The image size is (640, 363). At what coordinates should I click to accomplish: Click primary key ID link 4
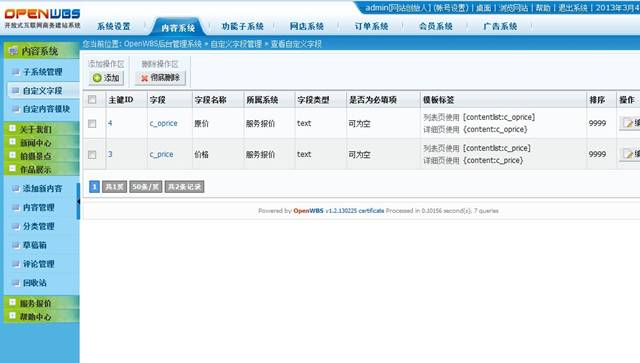tap(110, 123)
